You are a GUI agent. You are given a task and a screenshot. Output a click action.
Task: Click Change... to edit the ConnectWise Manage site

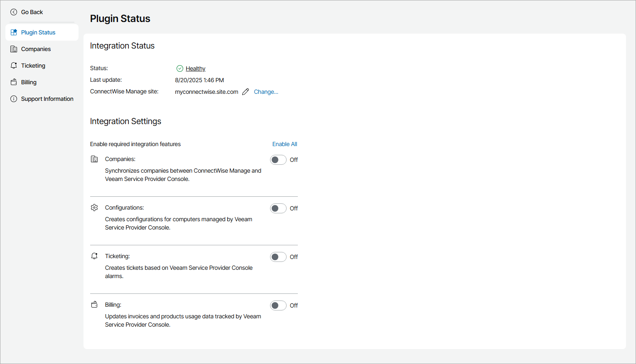point(266,91)
